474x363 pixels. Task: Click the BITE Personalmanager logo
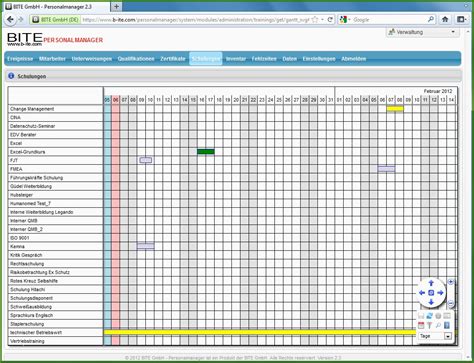55,39
